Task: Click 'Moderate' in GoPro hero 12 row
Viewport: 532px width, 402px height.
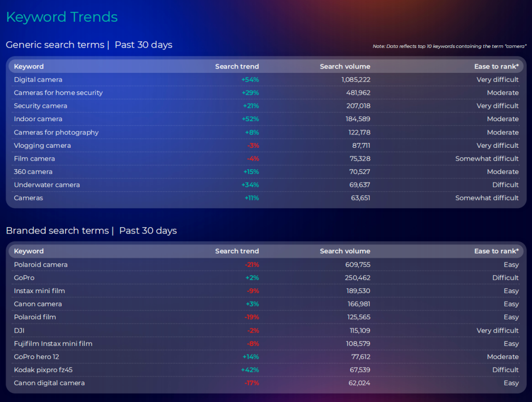Action: 503,357
